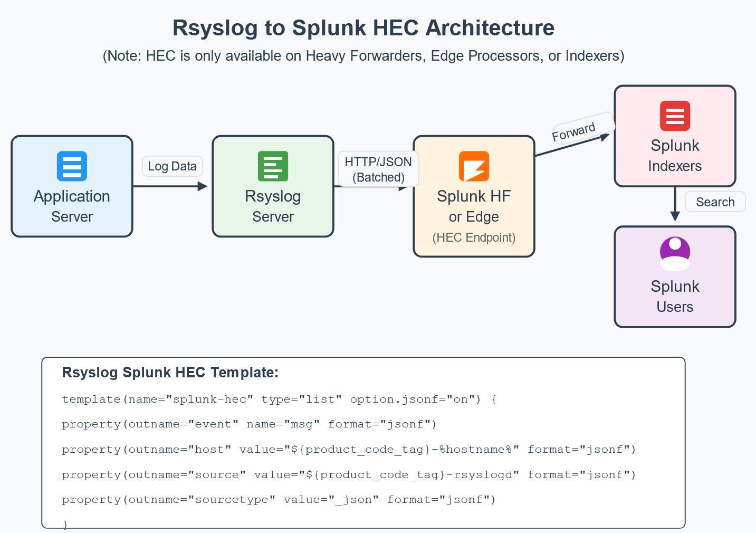756x533 pixels.
Task: Click the red Splunk Indexers icon
Action: click(675, 116)
